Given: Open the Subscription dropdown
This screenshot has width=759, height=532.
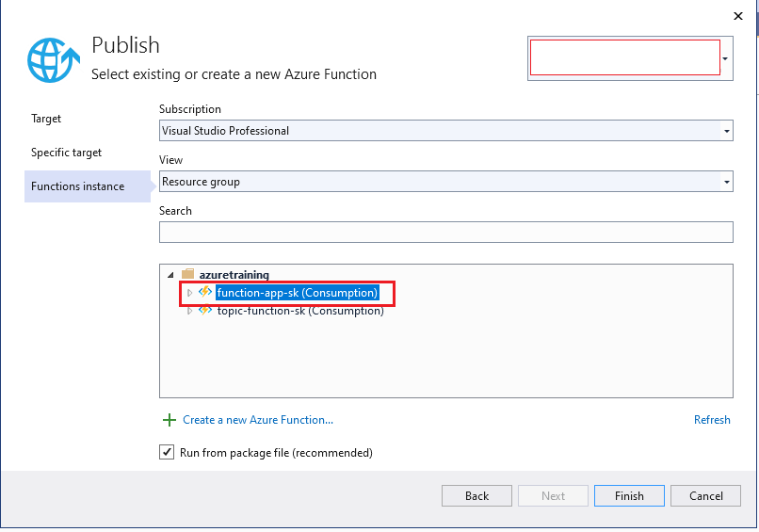Looking at the screenshot, I should (726, 131).
